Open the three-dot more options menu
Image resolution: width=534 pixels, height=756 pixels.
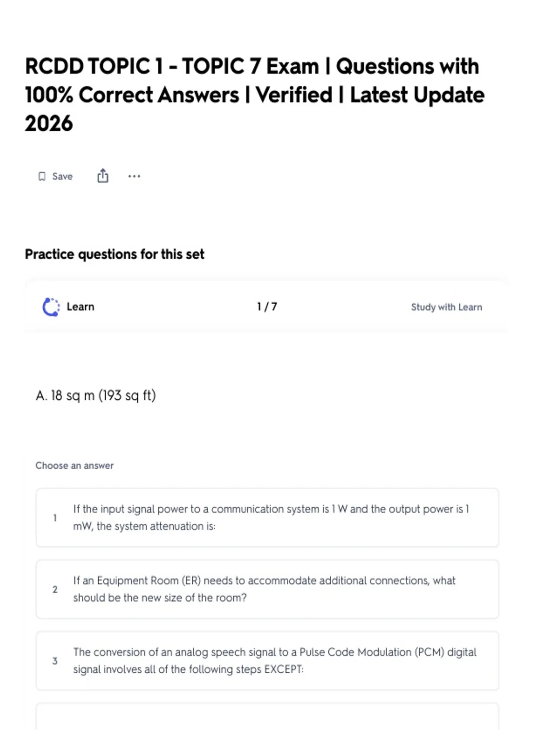click(134, 176)
